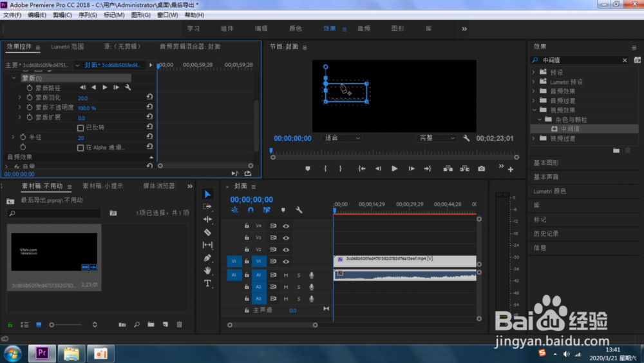Open the Lumetri Scopes panel tab
644x363 pixels.
pos(68,46)
